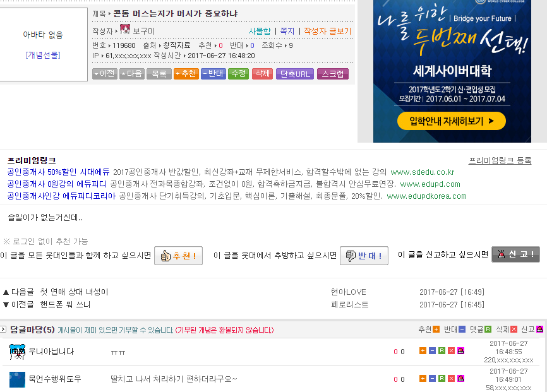Visit www.sdedu.co.kr link

click(422, 172)
